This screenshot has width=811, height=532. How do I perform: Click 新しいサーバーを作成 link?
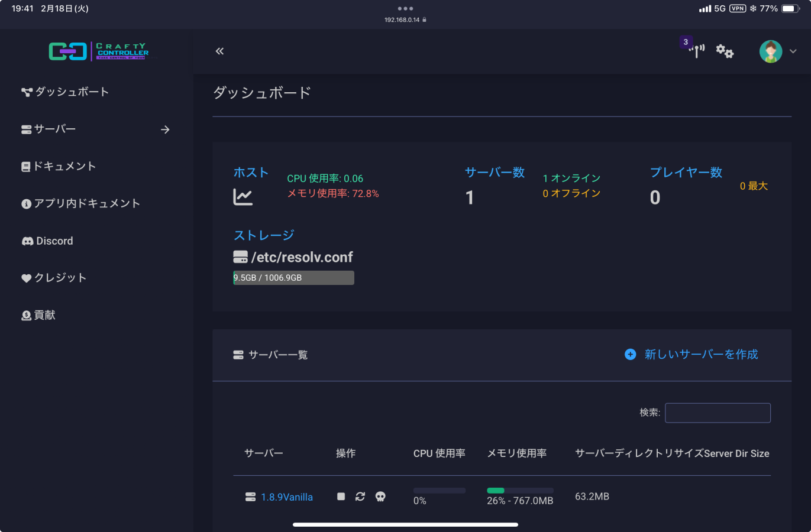701,354
